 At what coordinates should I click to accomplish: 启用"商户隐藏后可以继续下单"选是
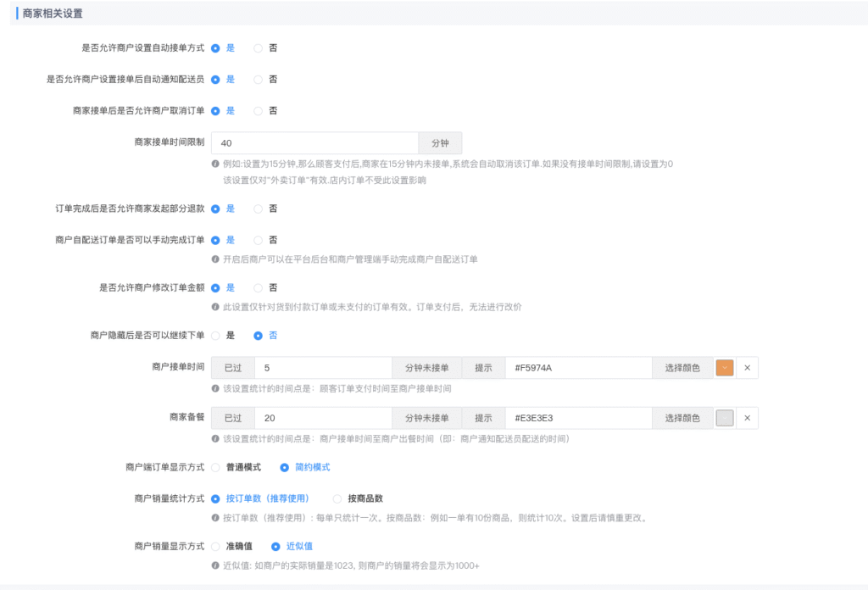coord(218,335)
